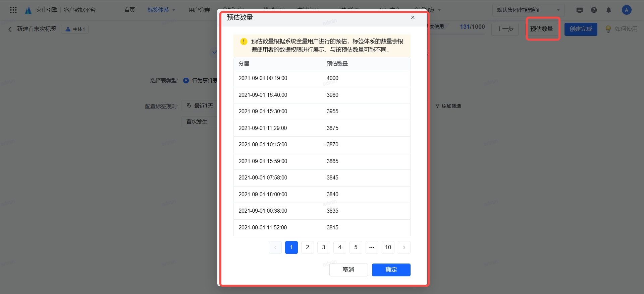Viewport: 644px width, 294px height.
Task: Click the 2021-09-01 07:58:00 cell
Action: [263, 178]
